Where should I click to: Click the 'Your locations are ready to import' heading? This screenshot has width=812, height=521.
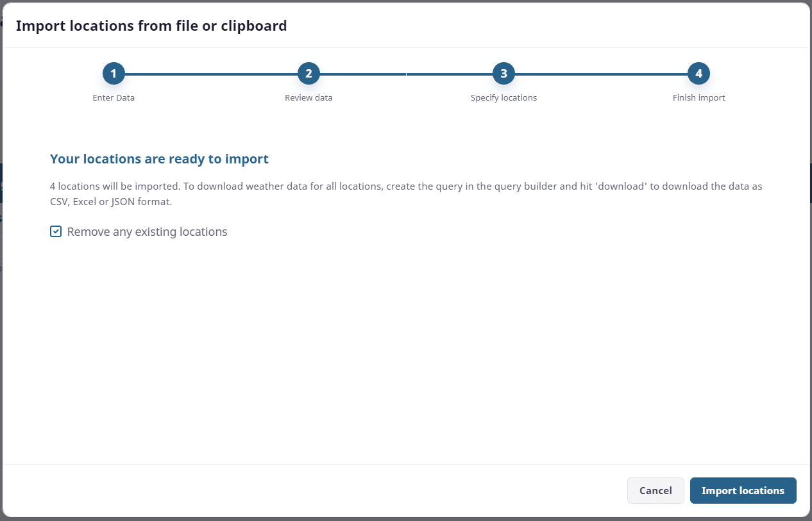coord(159,159)
